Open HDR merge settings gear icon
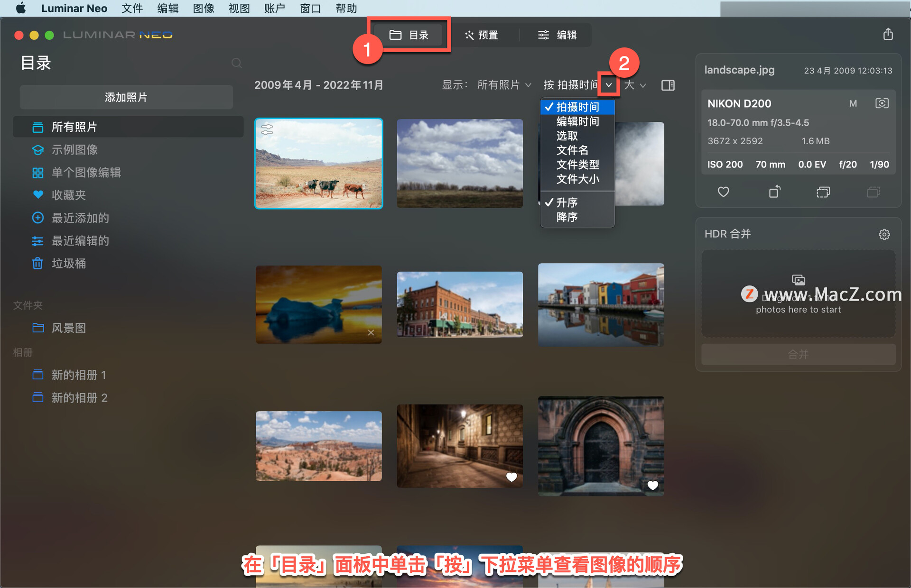 tap(884, 234)
